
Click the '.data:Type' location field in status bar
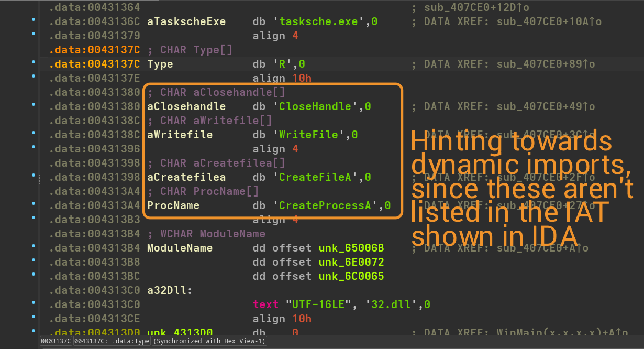point(112,342)
